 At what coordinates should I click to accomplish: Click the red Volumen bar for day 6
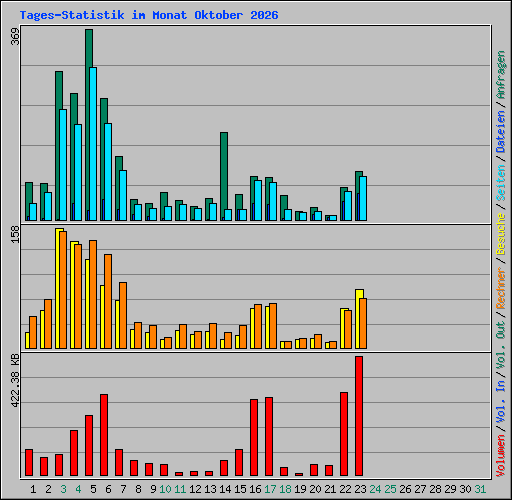104,435
